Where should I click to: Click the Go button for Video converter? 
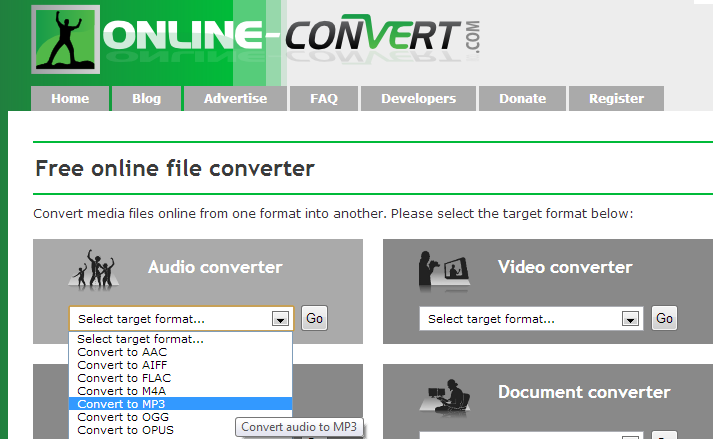(664, 318)
